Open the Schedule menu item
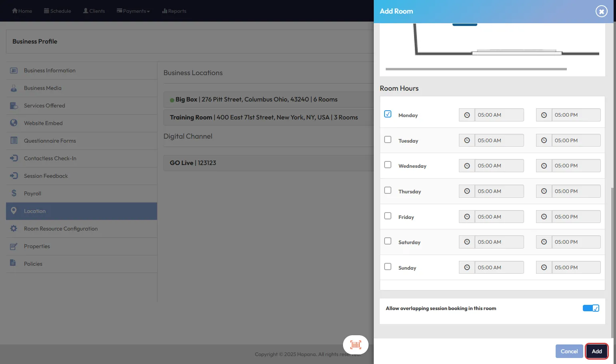616x364 pixels. (x=58, y=11)
